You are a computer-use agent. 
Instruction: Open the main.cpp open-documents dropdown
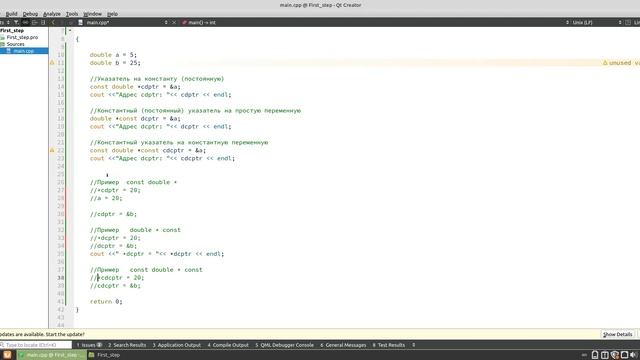point(166,22)
